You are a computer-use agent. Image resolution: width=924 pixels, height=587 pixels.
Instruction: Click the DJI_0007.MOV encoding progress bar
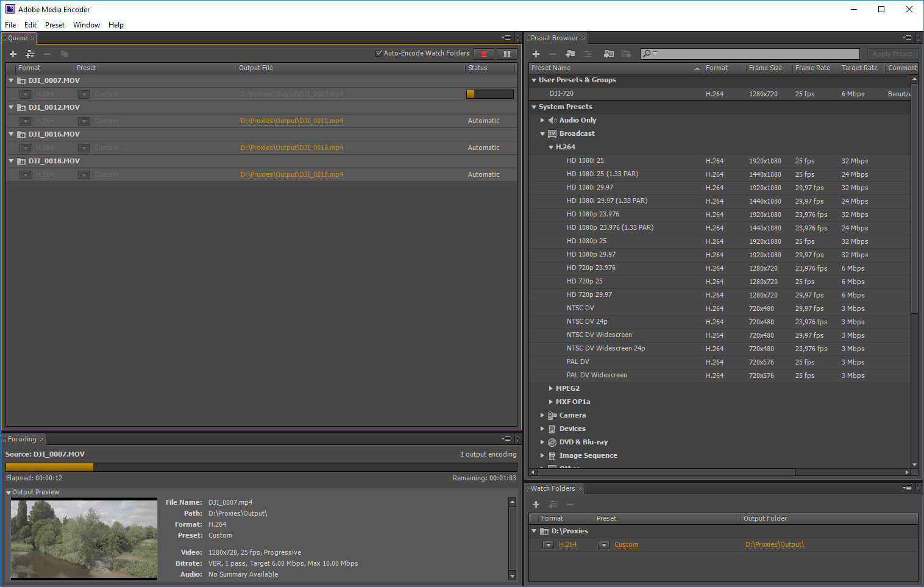tap(490, 94)
